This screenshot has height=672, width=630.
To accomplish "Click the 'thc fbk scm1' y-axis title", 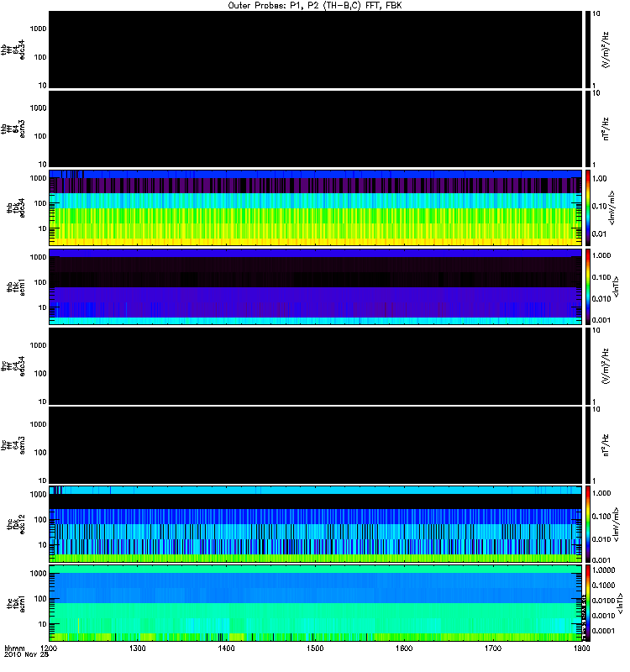I will (16, 604).
